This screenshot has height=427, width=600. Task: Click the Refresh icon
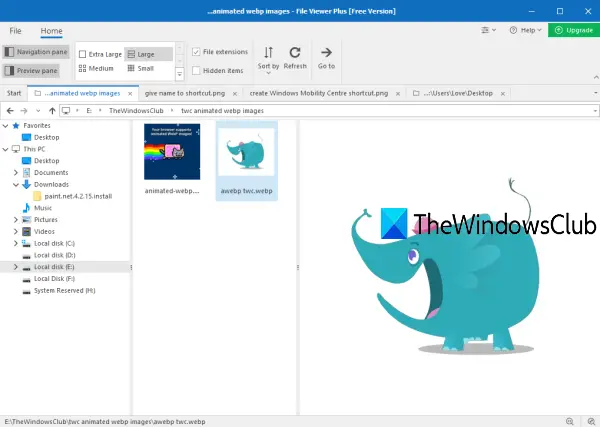295,52
